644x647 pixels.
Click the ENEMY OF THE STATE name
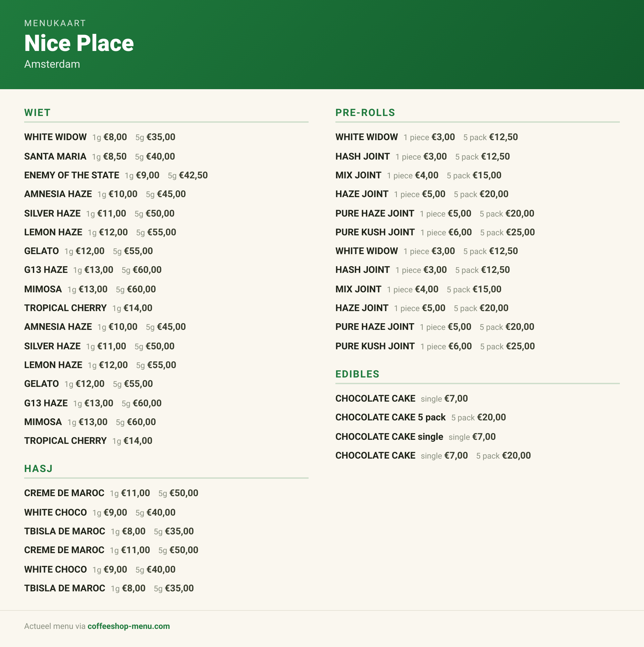coord(72,175)
